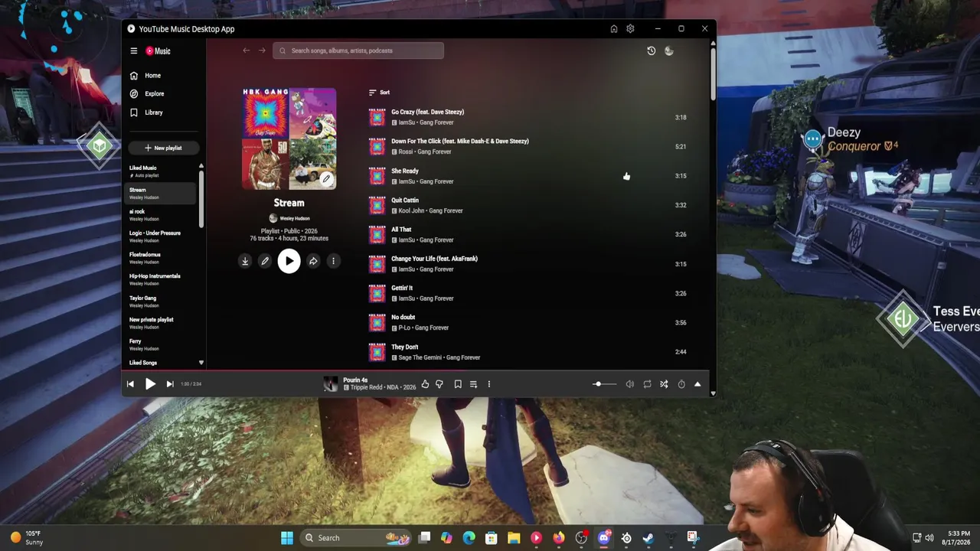Viewport: 980px width, 551px height.
Task: Open the Taylor Gang playlist
Action: 161,302
